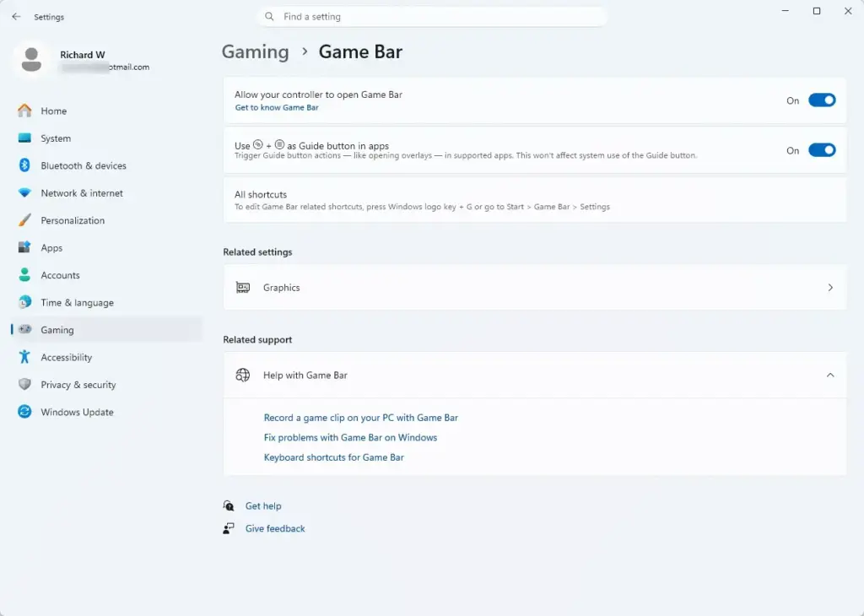Turn off controller opens Game Bar toggle

coord(822,100)
